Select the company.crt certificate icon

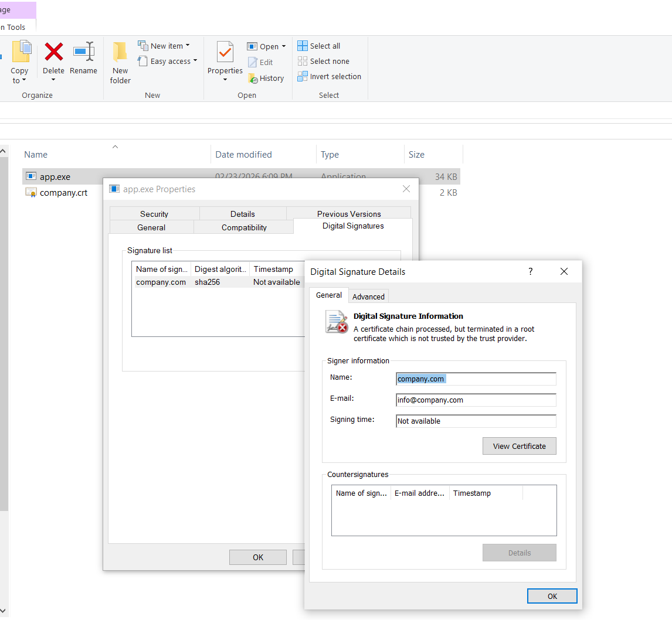(x=31, y=192)
